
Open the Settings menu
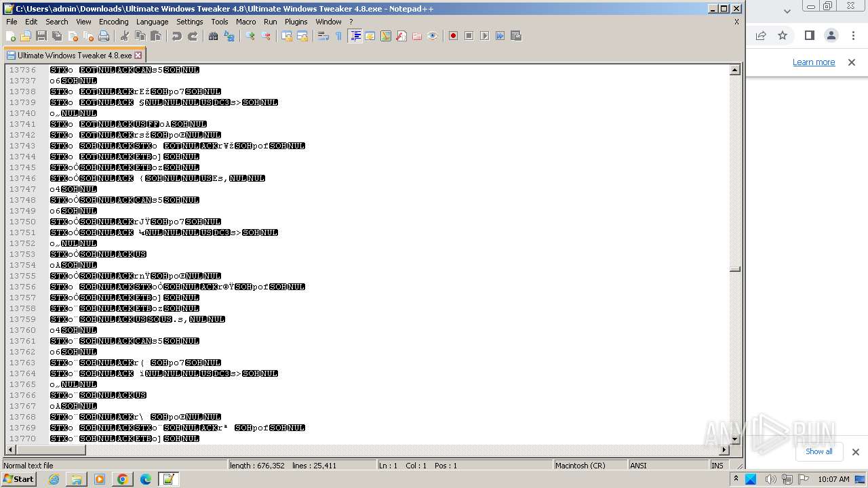[190, 22]
